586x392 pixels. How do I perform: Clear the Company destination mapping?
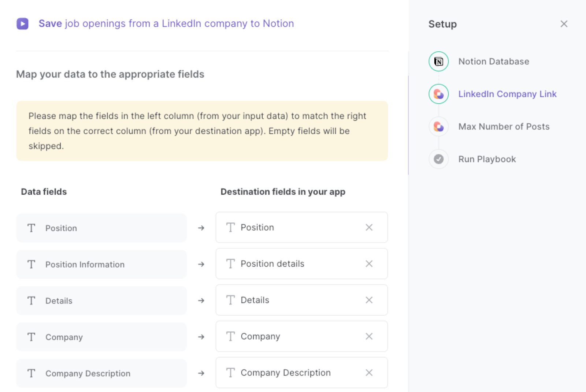(x=369, y=336)
